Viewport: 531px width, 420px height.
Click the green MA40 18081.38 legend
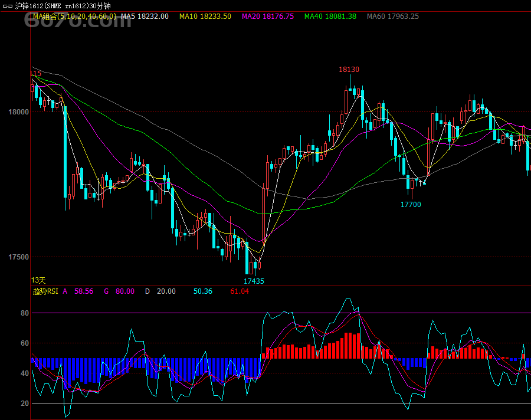pyautogui.click(x=330, y=17)
